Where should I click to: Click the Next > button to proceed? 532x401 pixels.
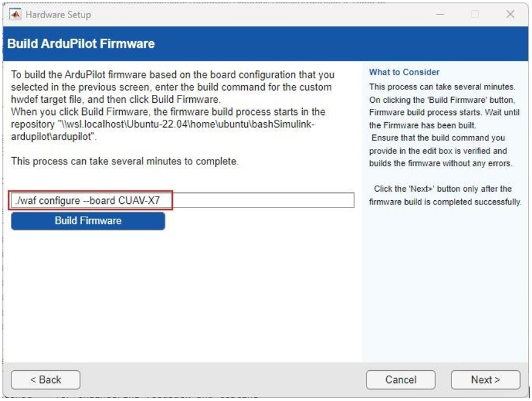point(485,380)
